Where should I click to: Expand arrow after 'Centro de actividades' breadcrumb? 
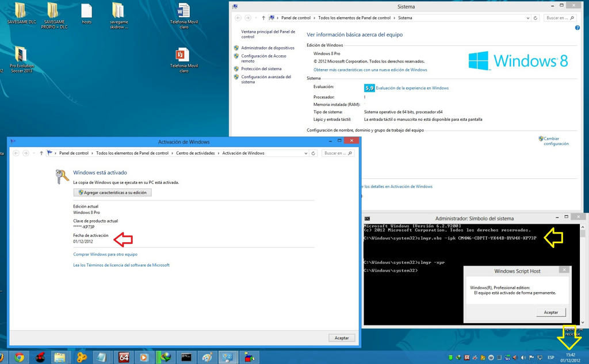tap(219, 154)
